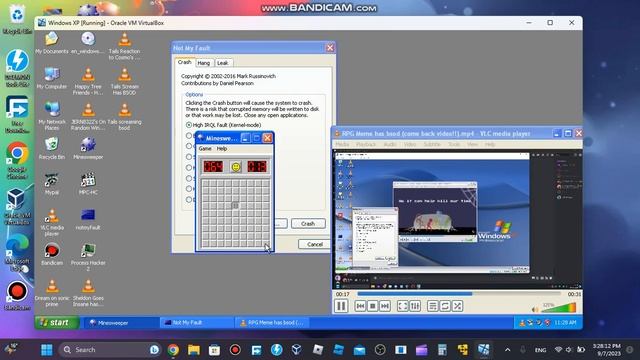Open Chrome from Windows taskbar

click(173, 350)
